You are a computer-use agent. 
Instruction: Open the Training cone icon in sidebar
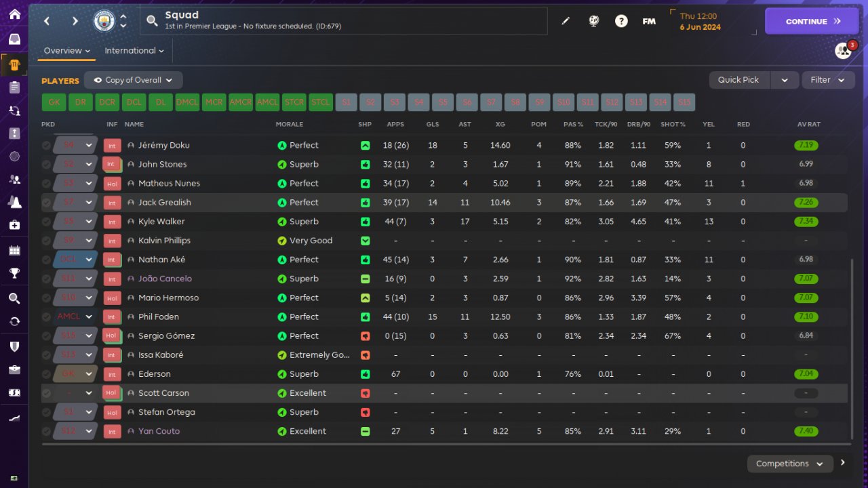click(x=14, y=201)
